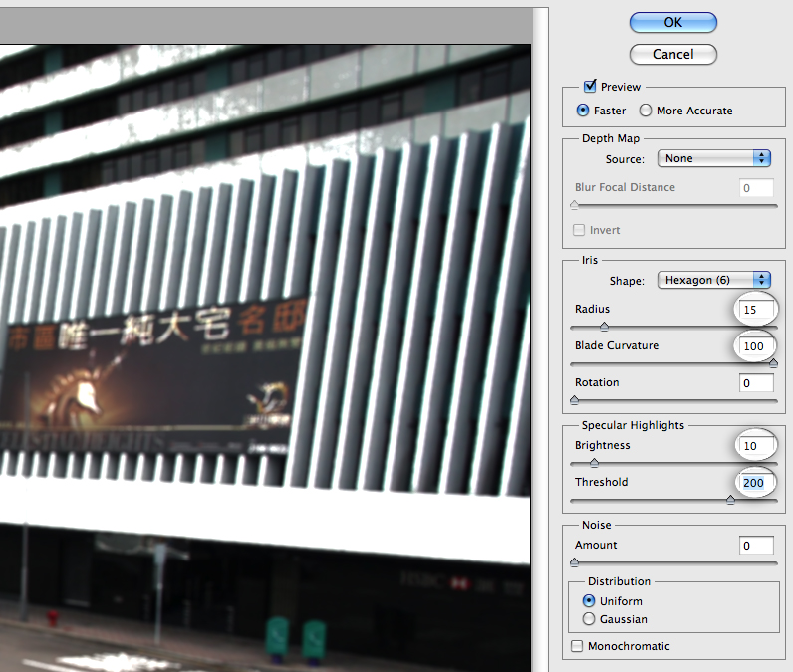
Task: Click the Rotation label text
Action: (597, 382)
